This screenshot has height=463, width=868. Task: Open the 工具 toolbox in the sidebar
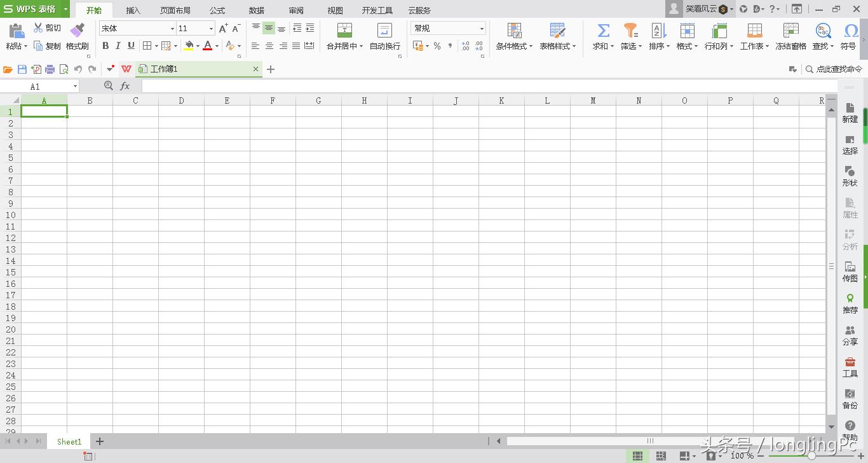tap(850, 366)
